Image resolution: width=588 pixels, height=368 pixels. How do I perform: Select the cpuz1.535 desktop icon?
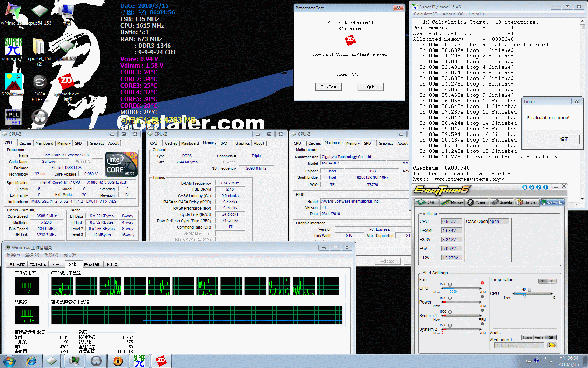[66, 49]
